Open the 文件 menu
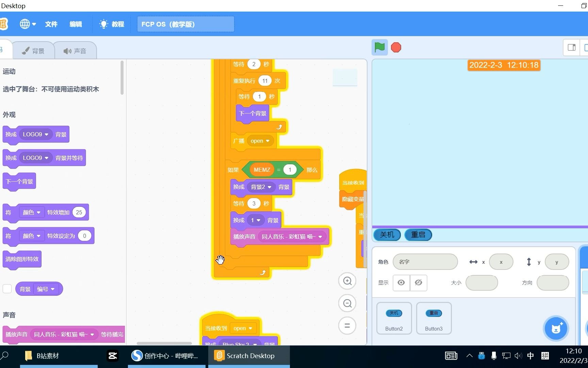The image size is (588, 368). click(51, 24)
